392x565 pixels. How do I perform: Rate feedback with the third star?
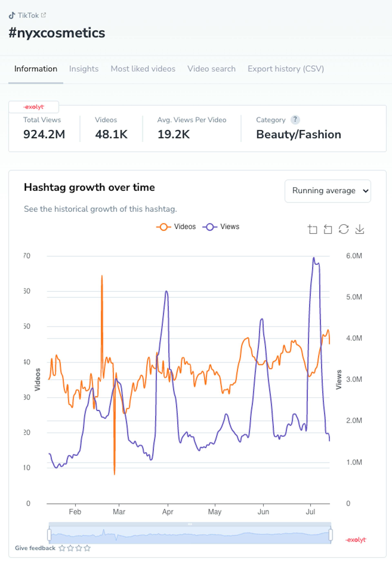[x=79, y=548]
